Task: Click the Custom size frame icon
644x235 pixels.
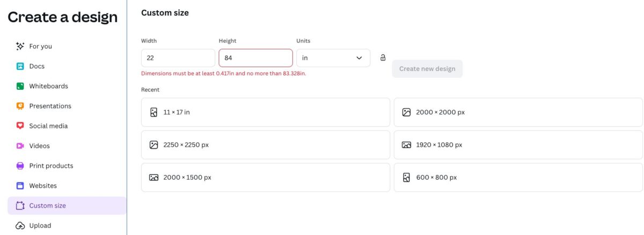Action: pyautogui.click(x=20, y=205)
